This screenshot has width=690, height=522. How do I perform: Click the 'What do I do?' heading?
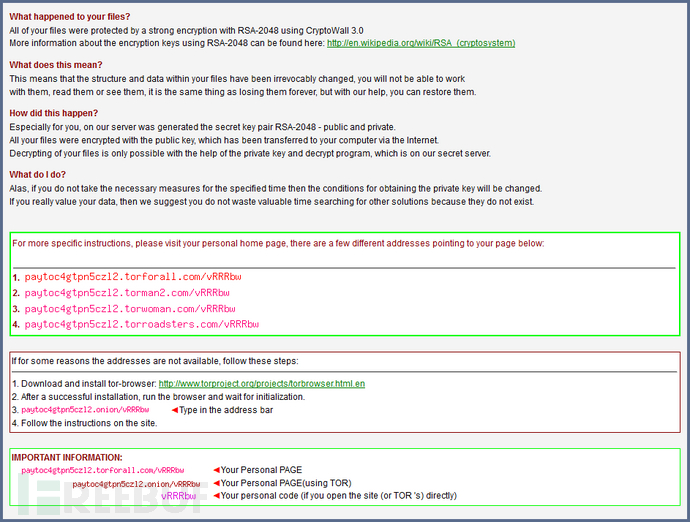coord(37,175)
